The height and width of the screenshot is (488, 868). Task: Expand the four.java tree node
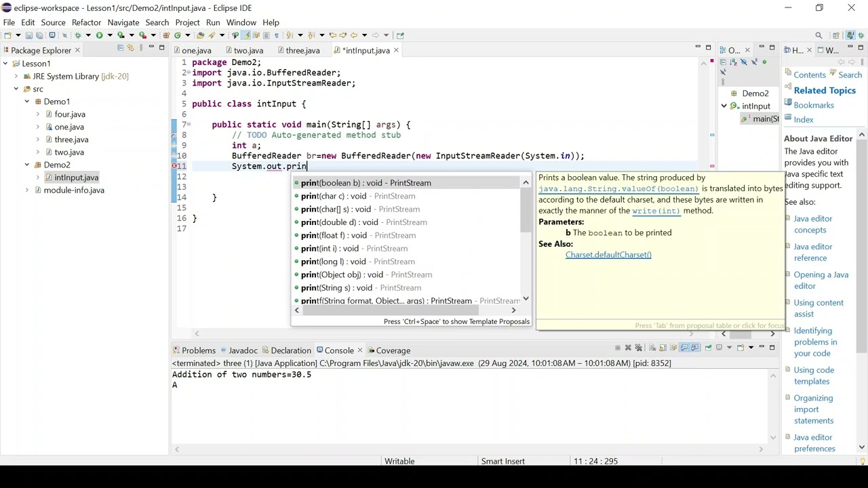tap(38, 115)
